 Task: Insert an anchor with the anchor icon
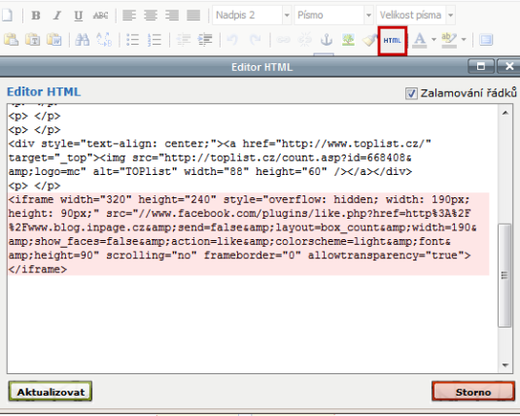click(326, 40)
